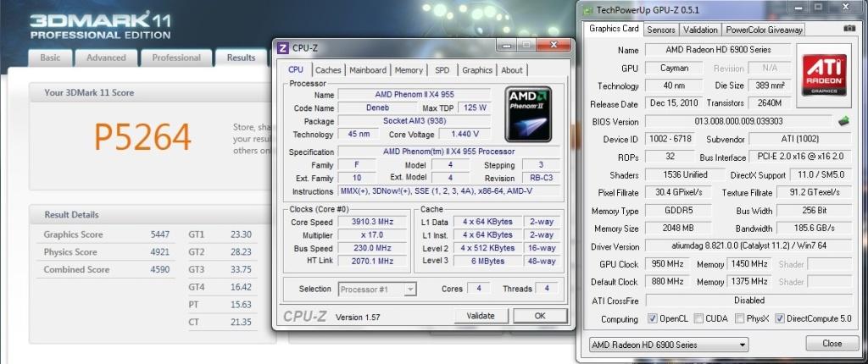This screenshot has height=364, width=868.
Task: Click the Combined Score 4590 value
Action: point(160,270)
